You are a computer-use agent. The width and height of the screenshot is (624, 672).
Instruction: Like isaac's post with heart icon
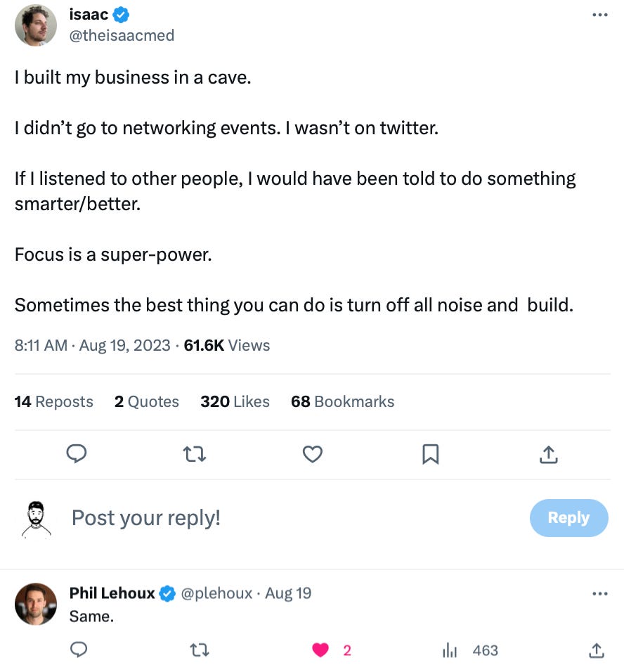click(312, 455)
